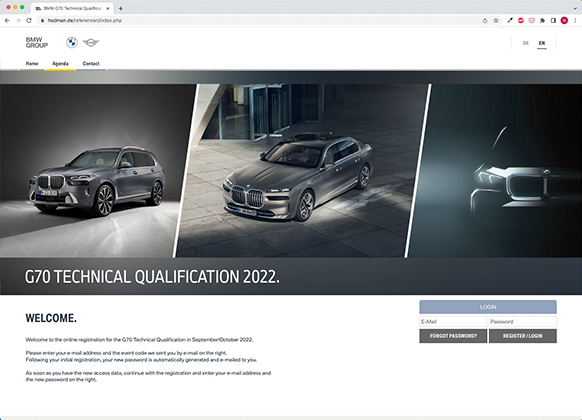Open the red adblocker extension icon
Viewport: 582px width, 420px height.
(521, 20)
